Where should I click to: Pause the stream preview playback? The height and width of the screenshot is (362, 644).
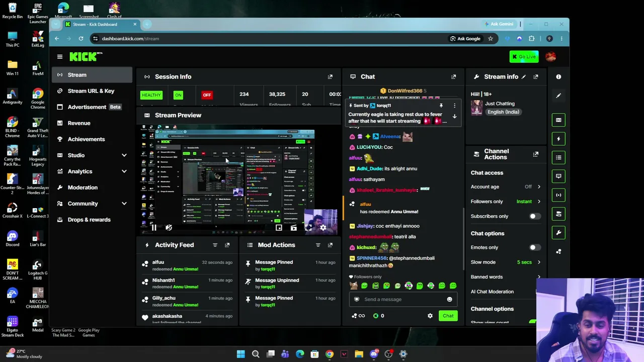[154, 228]
